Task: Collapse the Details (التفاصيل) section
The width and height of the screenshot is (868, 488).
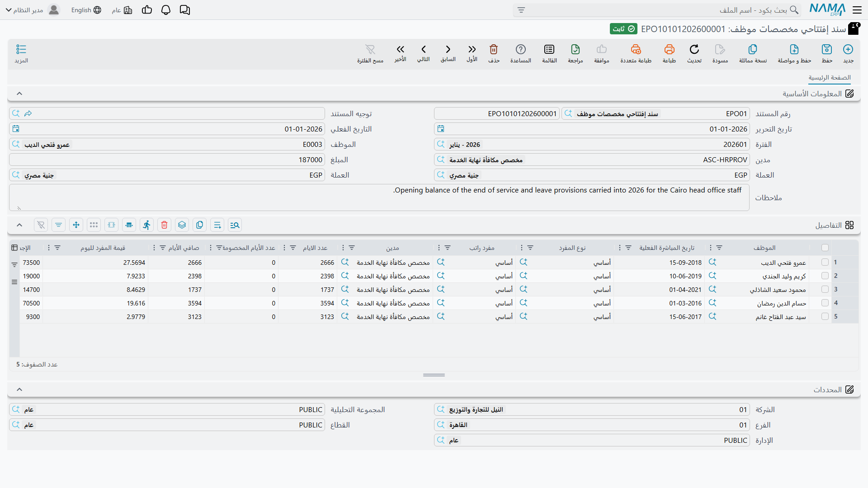Action: (19, 225)
